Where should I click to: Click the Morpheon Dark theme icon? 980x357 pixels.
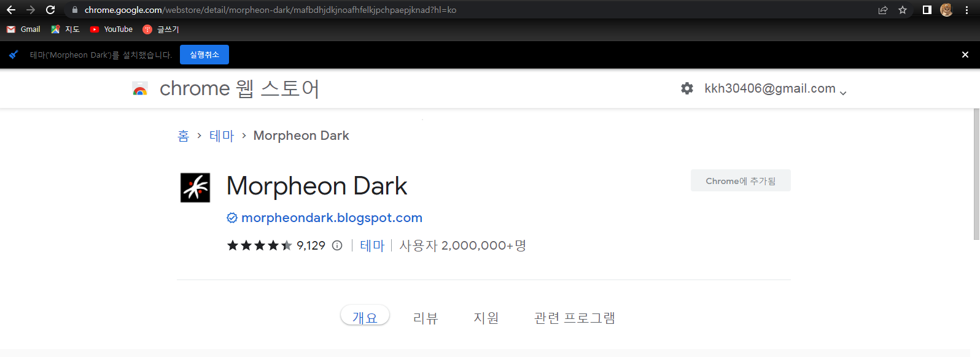195,188
